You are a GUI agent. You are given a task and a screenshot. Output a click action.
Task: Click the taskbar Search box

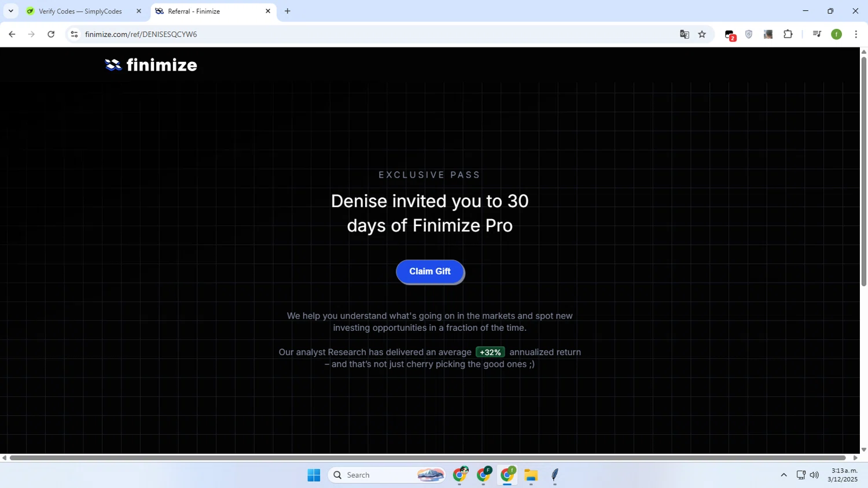tap(387, 475)
